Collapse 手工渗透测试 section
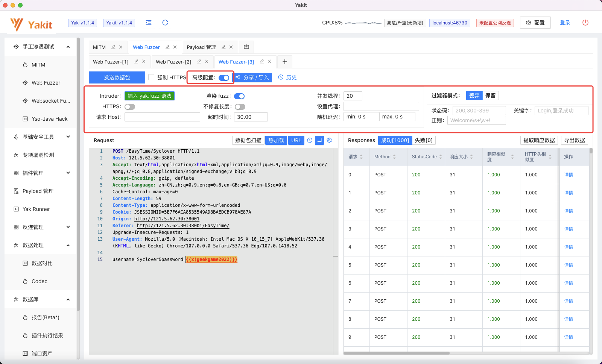The image size is (602, 364). click(68, 47)
